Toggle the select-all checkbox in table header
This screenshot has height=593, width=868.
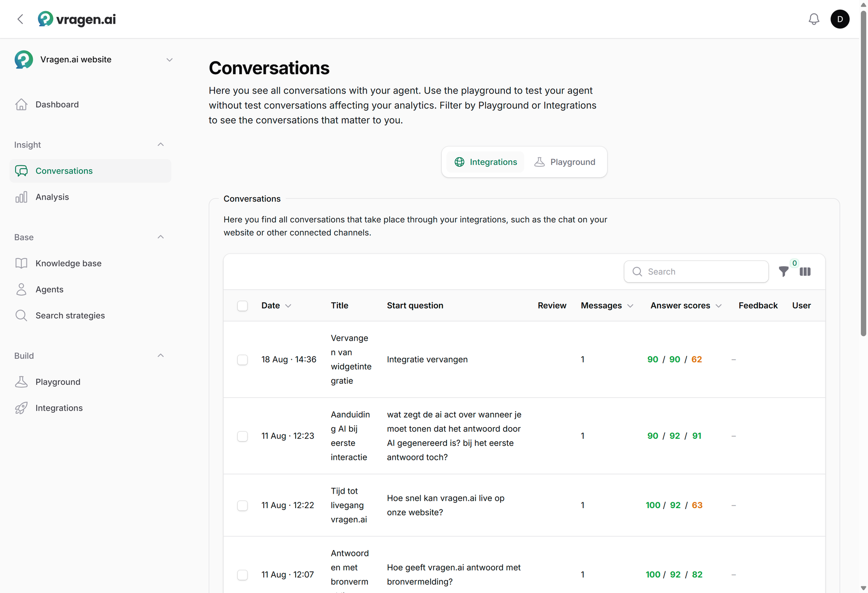coord(243,306)
